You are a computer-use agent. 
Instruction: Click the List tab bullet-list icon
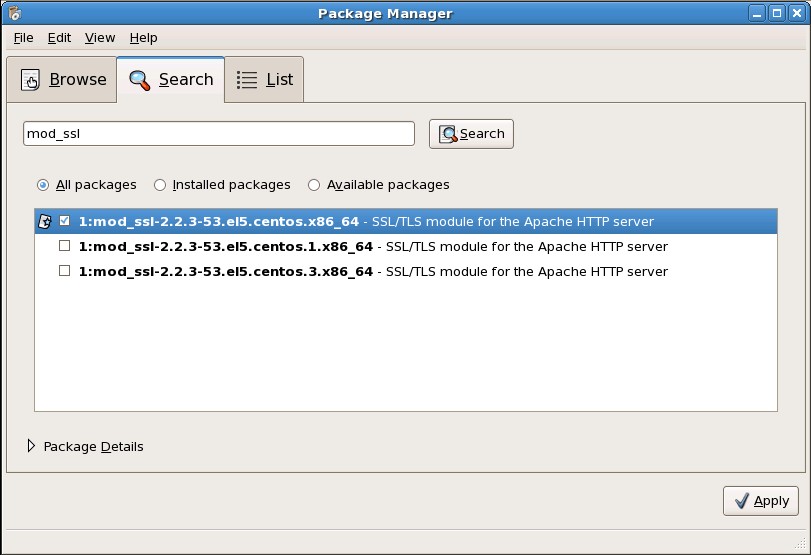coord(247,80)
